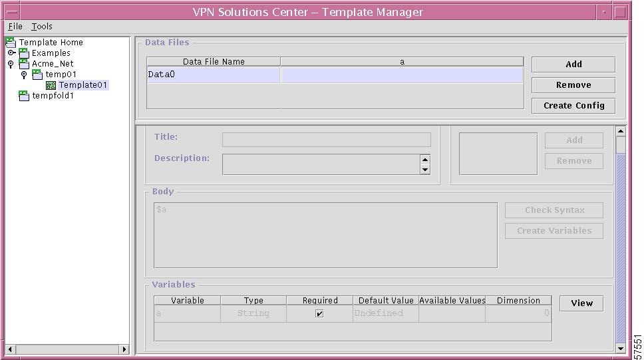Viewport: 644px width, 360px height.
Task: Click the Acme_Net folder icon
Action: pyautogui.click(x=24, y=64)
